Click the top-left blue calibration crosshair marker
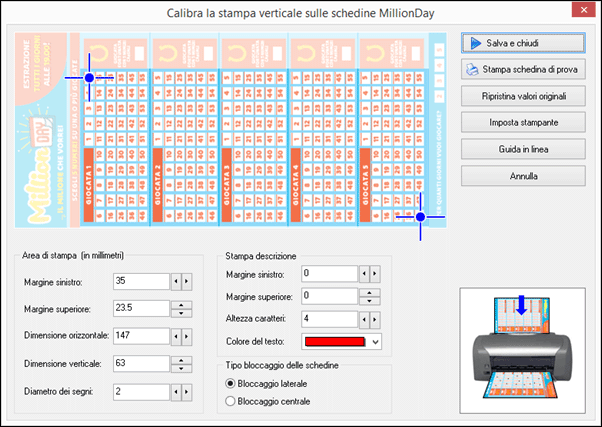The width and height of the screenshot is (602, 427). [89, 77]
